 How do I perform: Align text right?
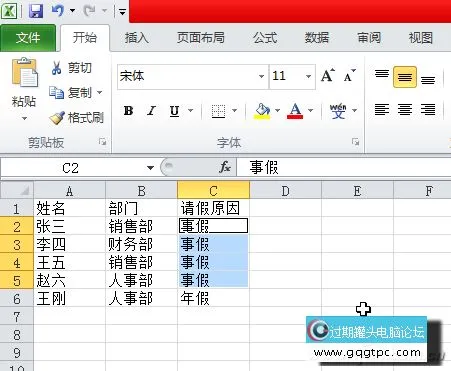pyautogui.click(x=428, y=109)
